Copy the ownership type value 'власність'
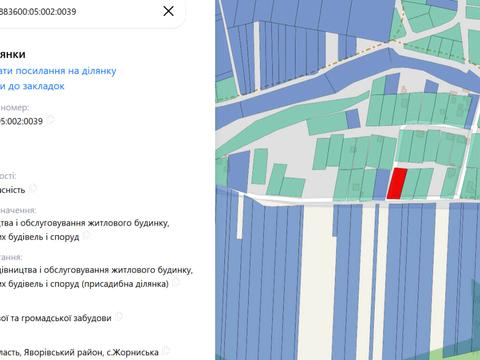This screenshot has height=360, width=480. (33, 188)
